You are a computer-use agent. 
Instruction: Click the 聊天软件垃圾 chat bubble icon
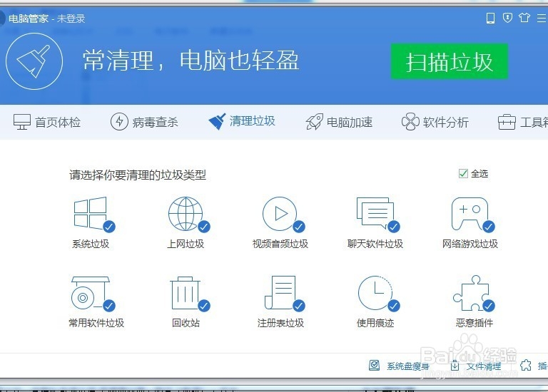coord(375,213)
